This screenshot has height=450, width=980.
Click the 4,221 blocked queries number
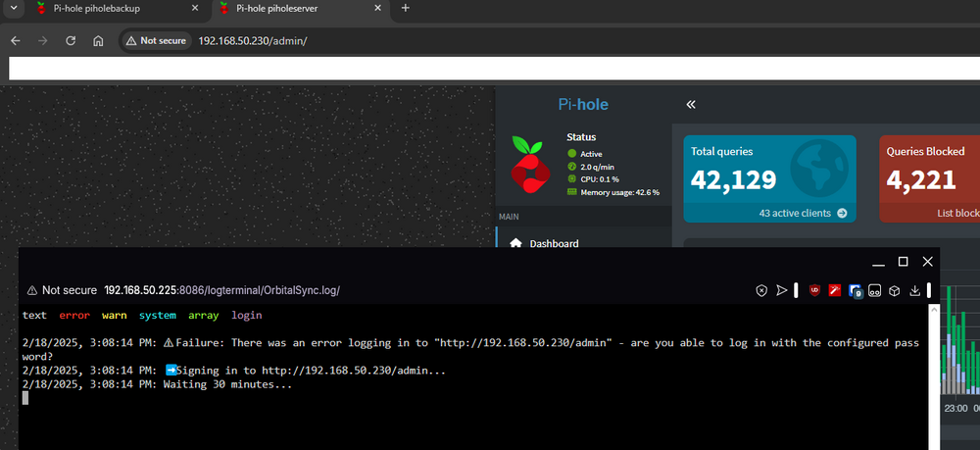pos(921,179)
